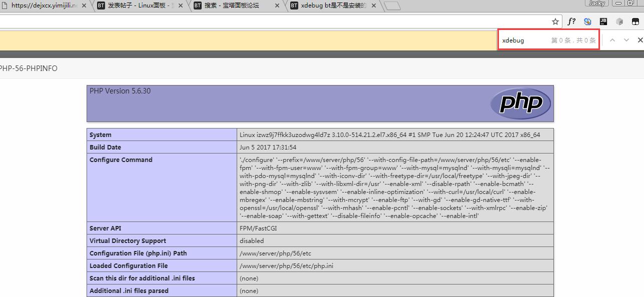Open the blue globe extension icon
The width and height of the screenshot is (644, 297).
587,21
